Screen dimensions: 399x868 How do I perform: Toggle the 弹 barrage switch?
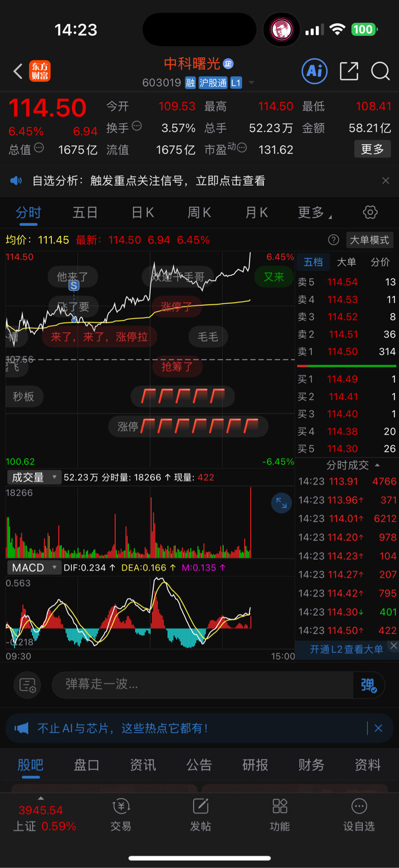369,685
